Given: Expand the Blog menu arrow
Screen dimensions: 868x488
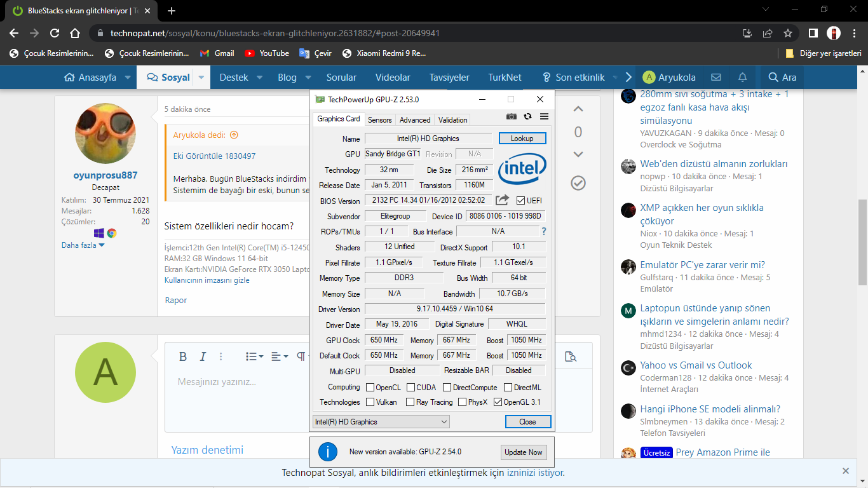Looking at the screenshot, I should point(308,78).
